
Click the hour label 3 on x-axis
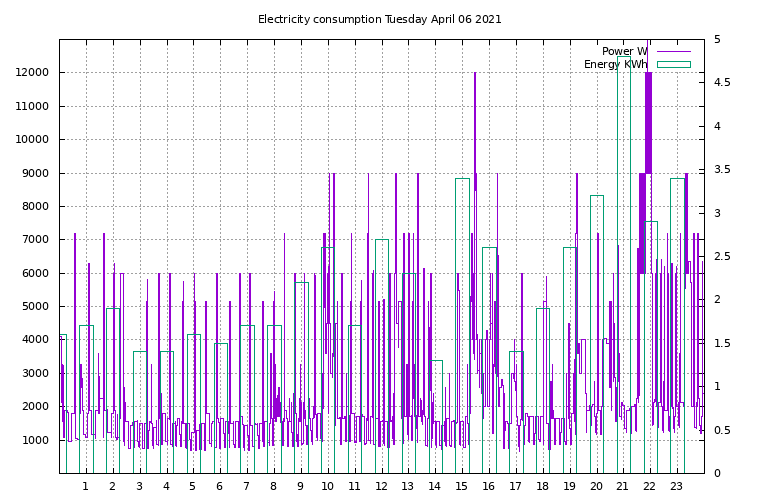point(140,487)
